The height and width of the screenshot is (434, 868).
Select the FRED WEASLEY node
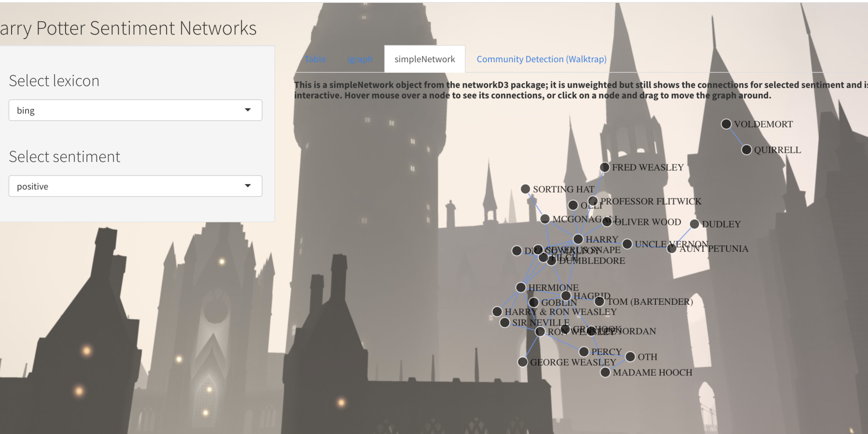605,167
